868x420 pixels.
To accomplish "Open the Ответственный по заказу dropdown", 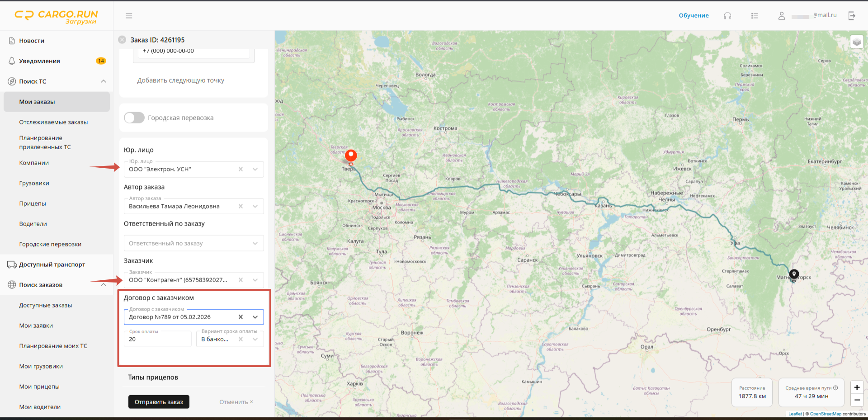I will [194, 243].
